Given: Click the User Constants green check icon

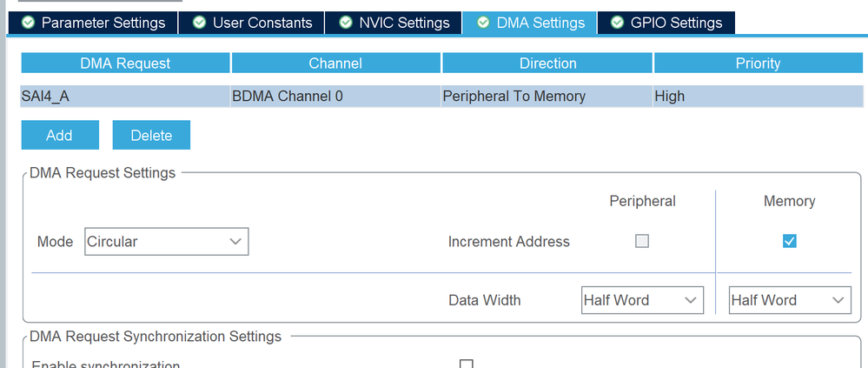Looking at the screenshot, I should pos(200,23).
